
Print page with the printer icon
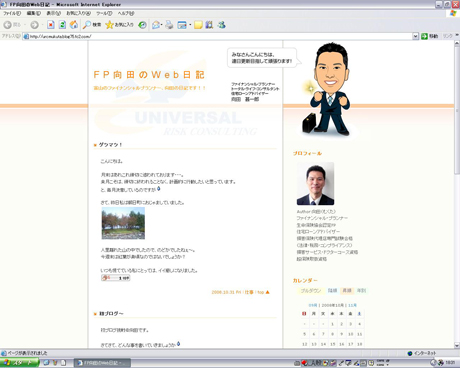pos(169,25)
